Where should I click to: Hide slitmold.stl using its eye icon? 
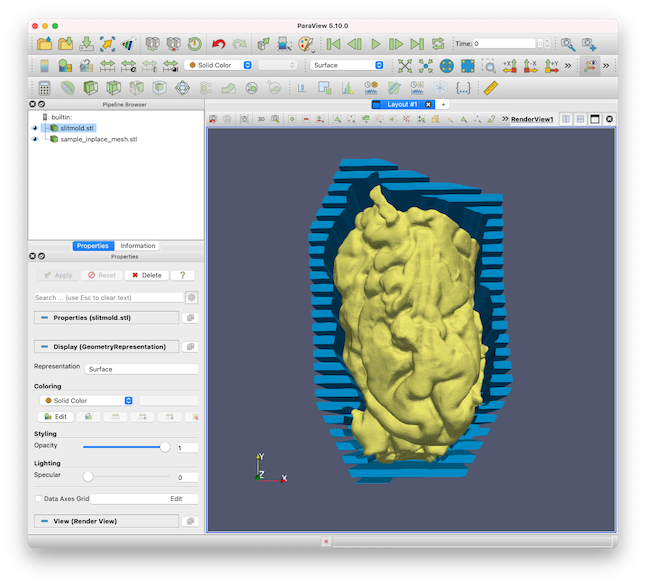pyautogui.click(x=35, y=128)
